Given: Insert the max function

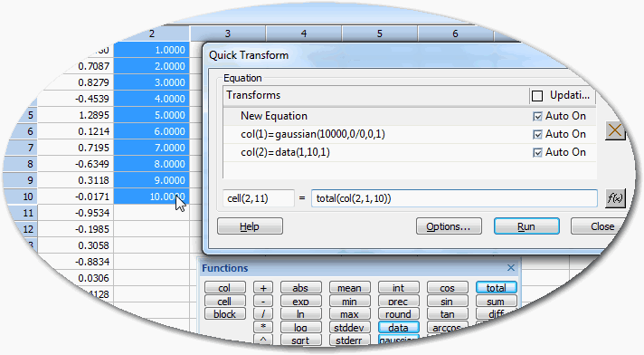Looking at the screenshot, I should click(x=349, y=314).
